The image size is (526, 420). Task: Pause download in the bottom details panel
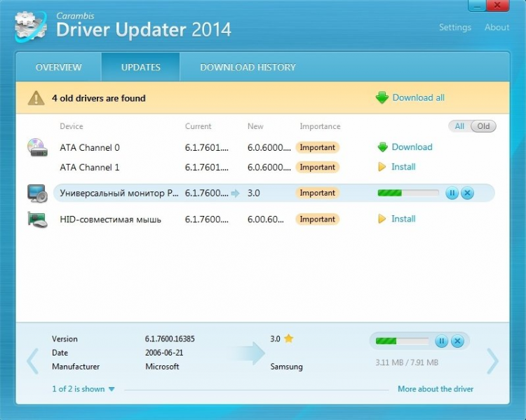tap(442, 341)
